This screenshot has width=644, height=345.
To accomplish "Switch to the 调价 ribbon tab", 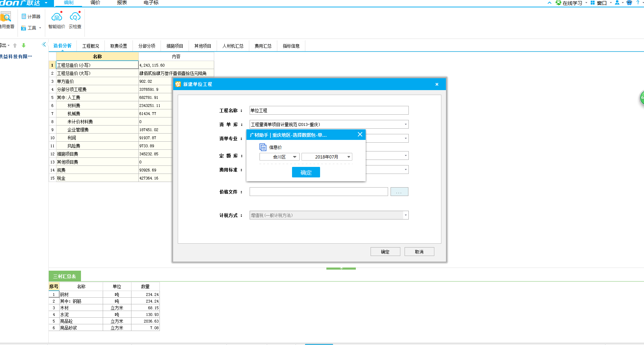I will click(95, 3).
